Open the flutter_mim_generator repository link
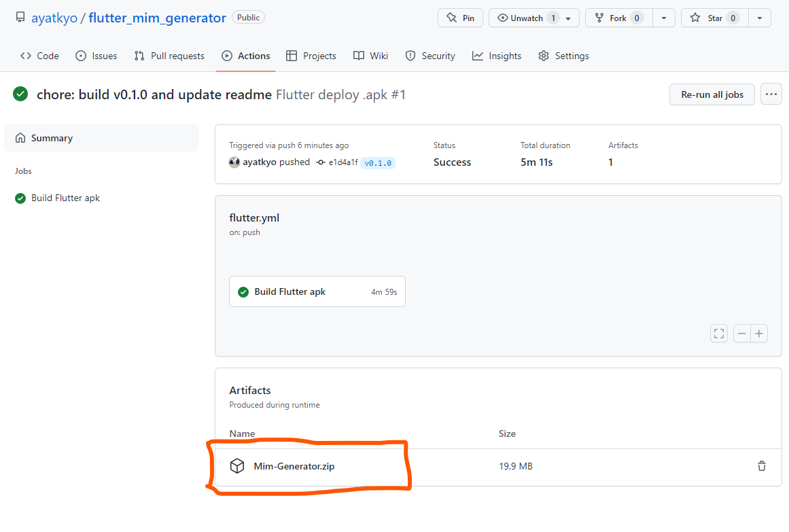 click(x=157, y=18)
